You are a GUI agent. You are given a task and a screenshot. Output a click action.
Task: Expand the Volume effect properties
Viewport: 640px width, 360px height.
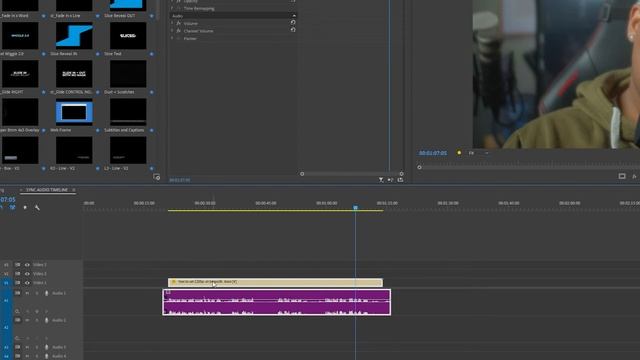tap(172, 23)
